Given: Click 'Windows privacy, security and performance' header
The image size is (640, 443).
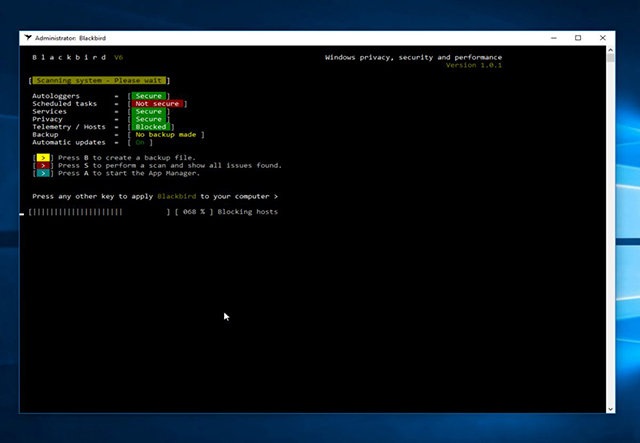Looking at the screenshot, I should point(413,58).
